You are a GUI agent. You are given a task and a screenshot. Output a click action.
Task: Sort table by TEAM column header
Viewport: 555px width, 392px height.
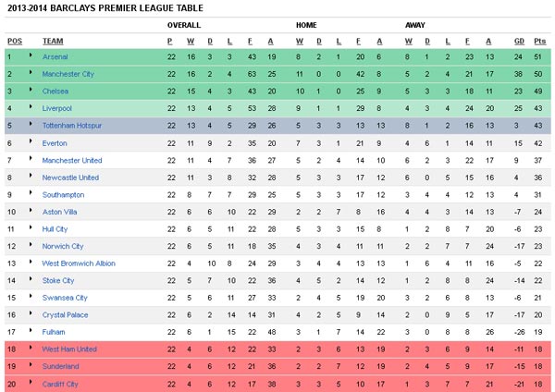[x=53, y=42]
